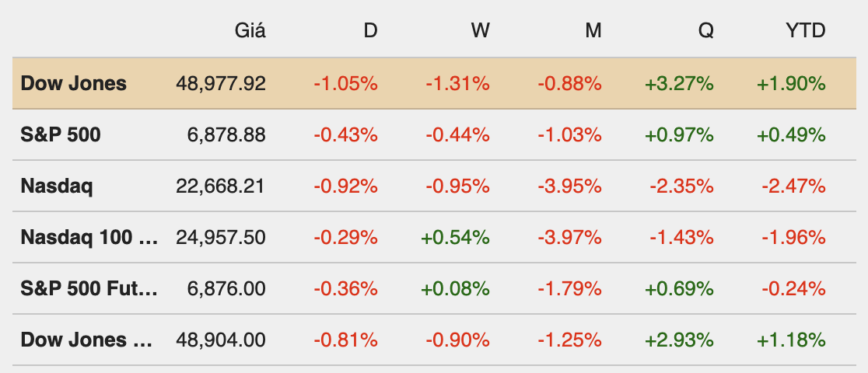The width and height of the screenshot is (868, 373).
Task: Sort table by M column header
Action: pos(593,31)
